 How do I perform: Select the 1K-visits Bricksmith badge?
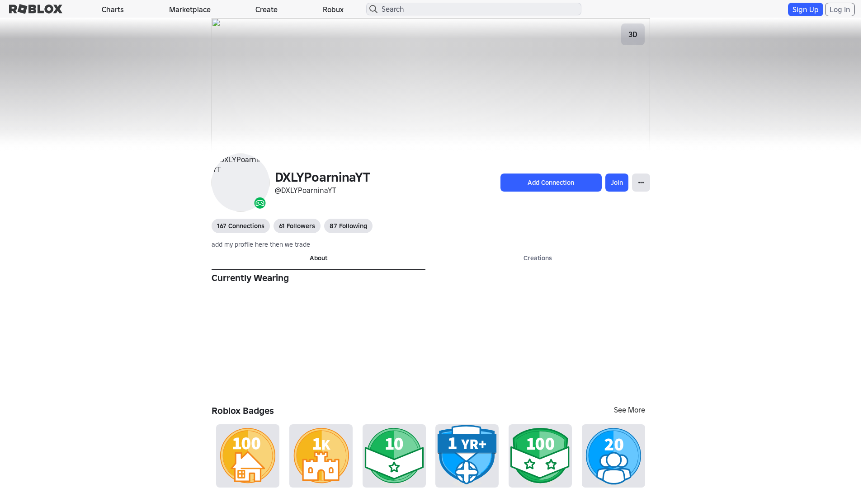(x=321, y=455)
